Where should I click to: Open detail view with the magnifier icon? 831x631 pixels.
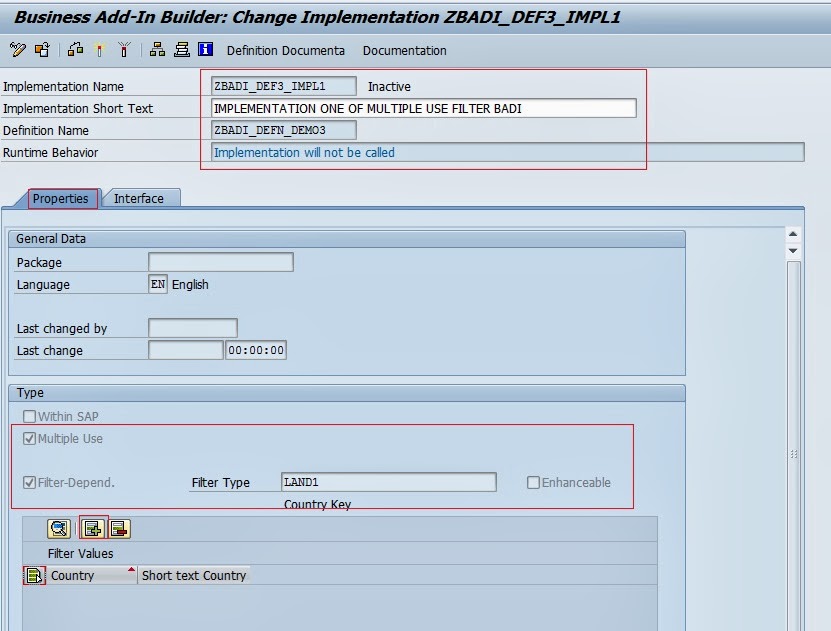tap(58, 529)
